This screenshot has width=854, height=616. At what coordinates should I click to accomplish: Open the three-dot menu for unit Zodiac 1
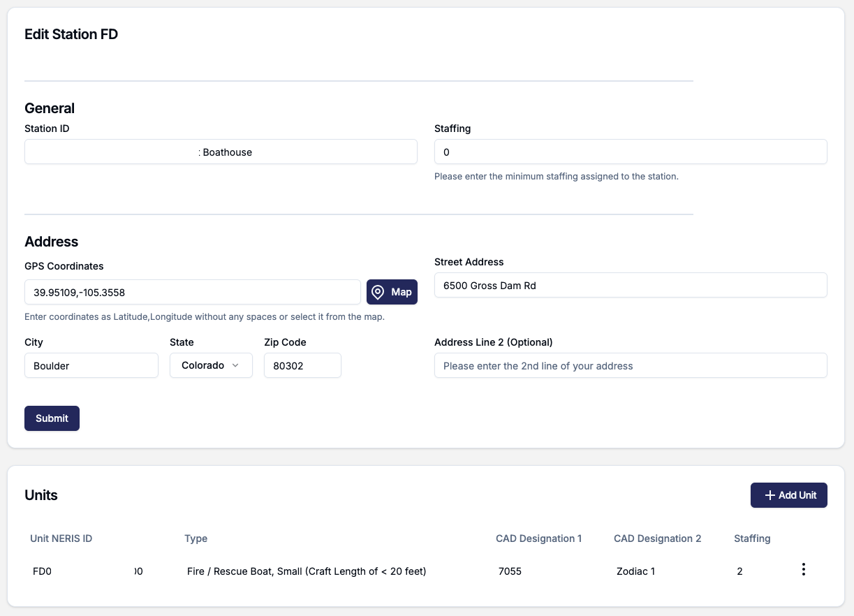(803, 570)
